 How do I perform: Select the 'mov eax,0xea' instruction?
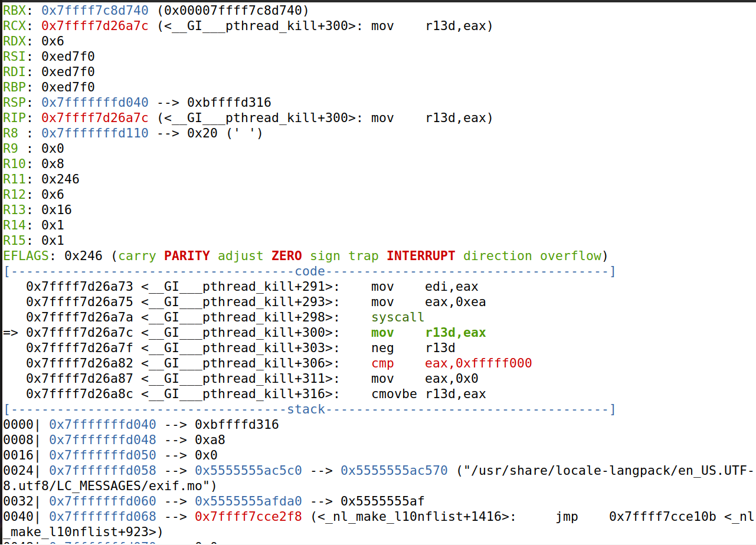(x=428, y=302)
